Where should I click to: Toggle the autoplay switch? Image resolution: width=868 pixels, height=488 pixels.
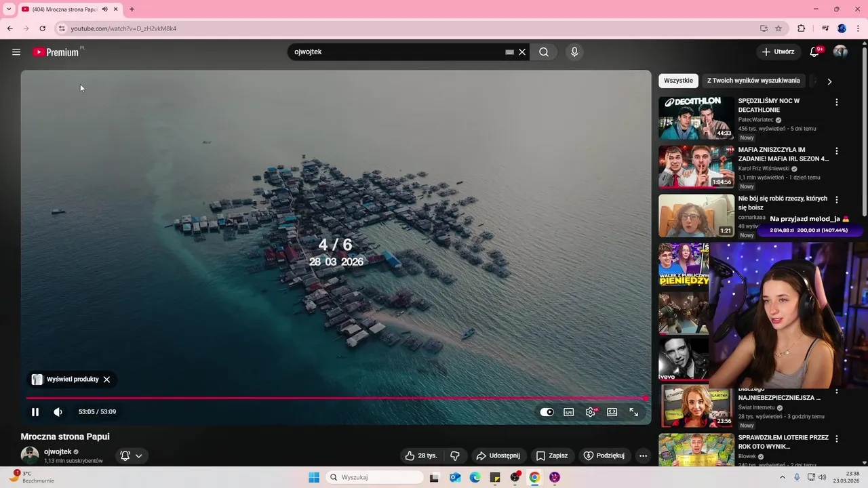click(547, 411)
